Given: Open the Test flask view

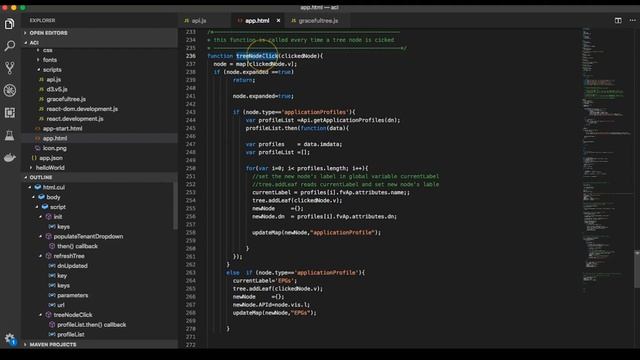Looking at the screenshot, I should [x=10, y=135].
